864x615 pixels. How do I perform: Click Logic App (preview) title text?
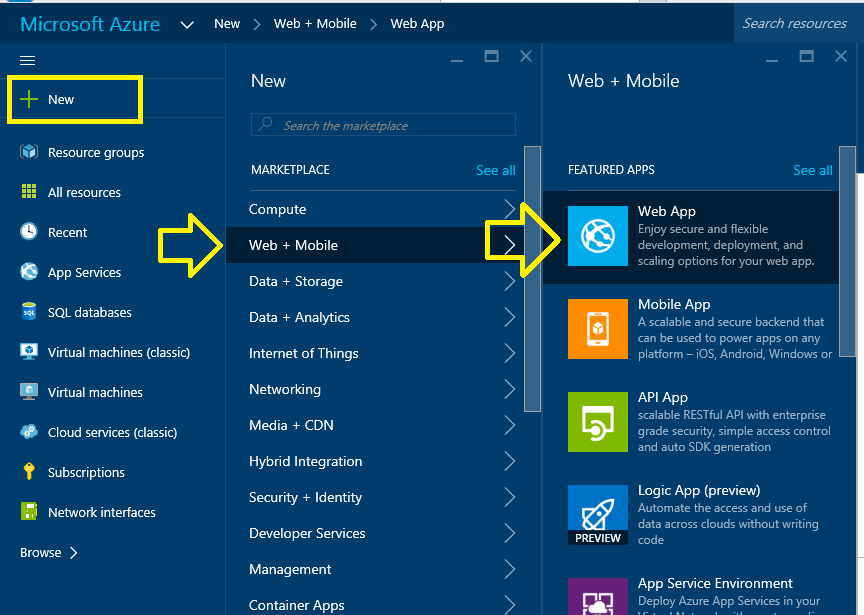[x=699, y=490]
